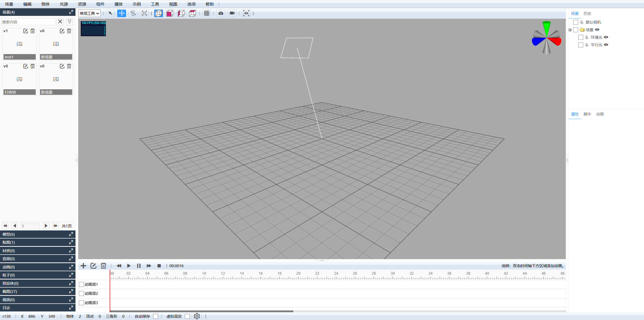Start video recording with camcorder icon
644x320 pixels.
click(232, 13)
